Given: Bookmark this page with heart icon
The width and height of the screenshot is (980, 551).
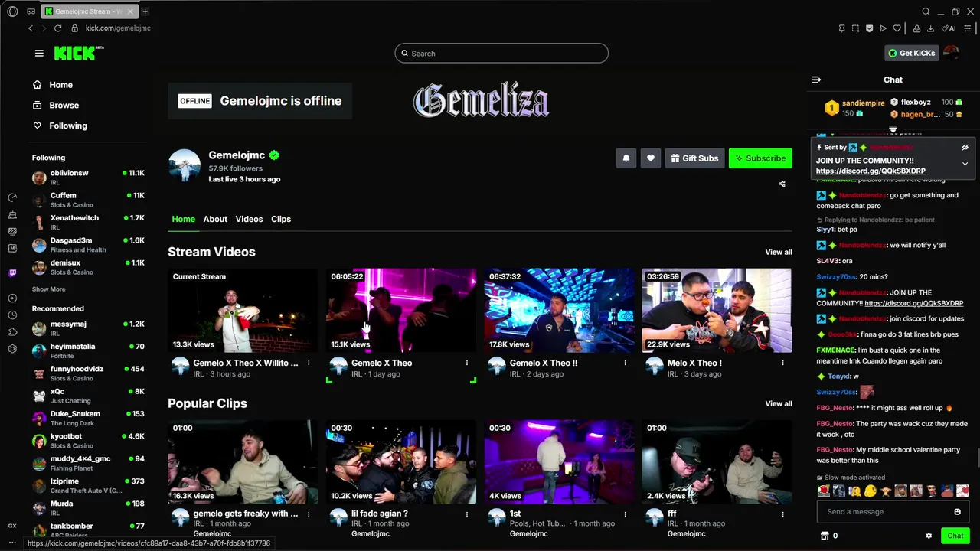Looking at the screenshot, I should click(x=896, y=28).
